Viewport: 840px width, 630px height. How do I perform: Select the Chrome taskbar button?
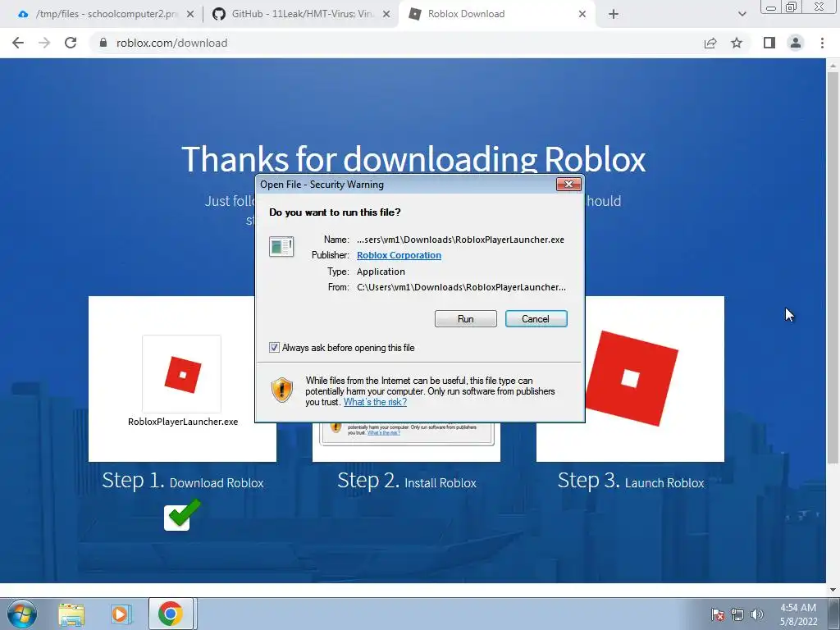pyautogui.click(x=171, y=614)
